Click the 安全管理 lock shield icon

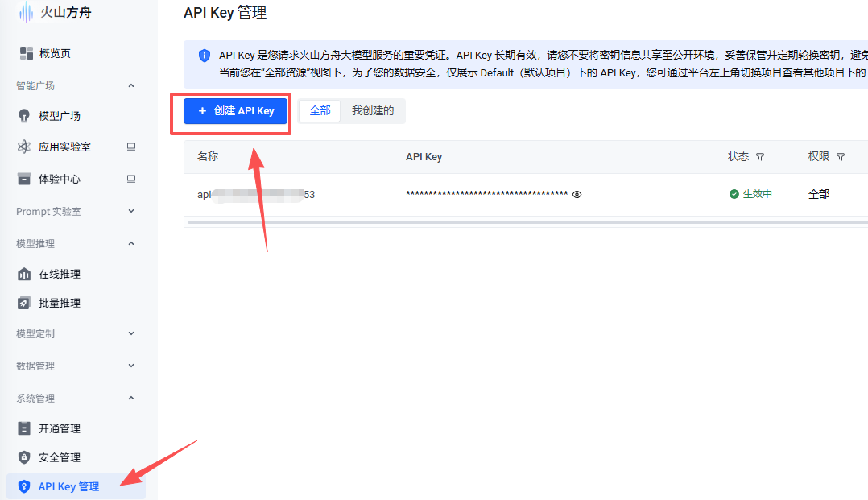(x=24, y=457)
